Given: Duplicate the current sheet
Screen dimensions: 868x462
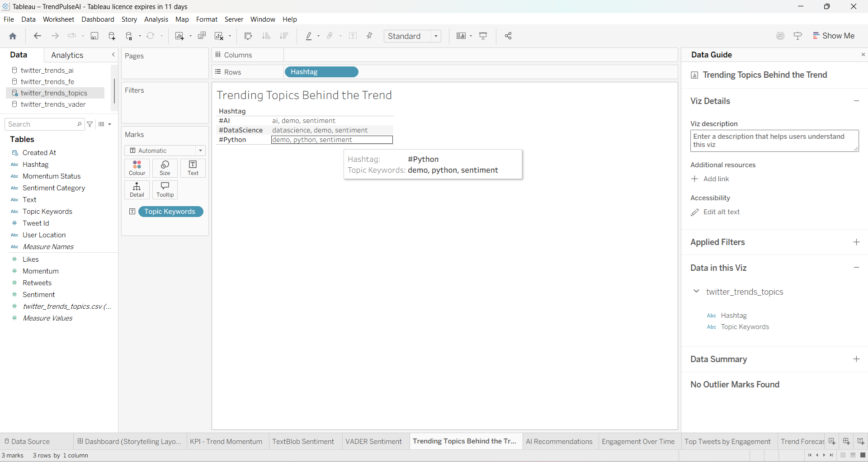Looking at the screenshot, I should [x=202, y=36].
